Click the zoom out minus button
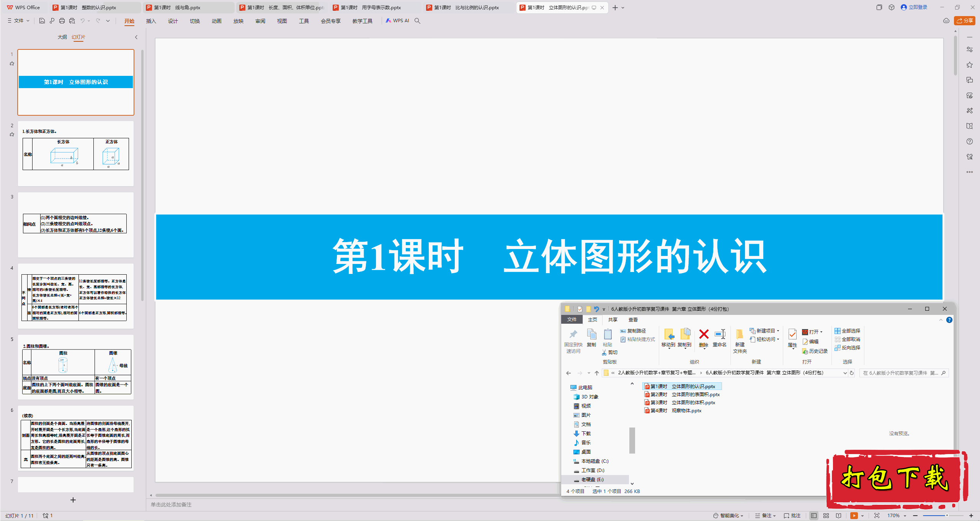 point(915,516)
